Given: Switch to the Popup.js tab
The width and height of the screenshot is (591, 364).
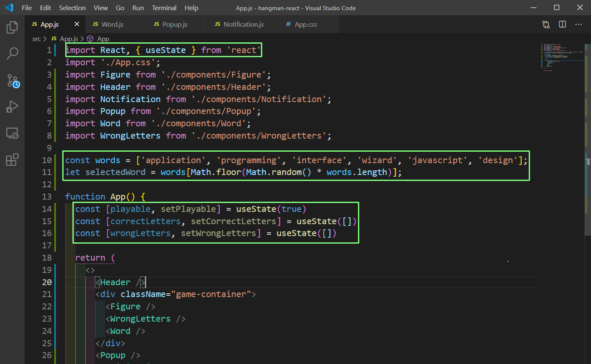Looking at the screenshot, I should 177,25.
